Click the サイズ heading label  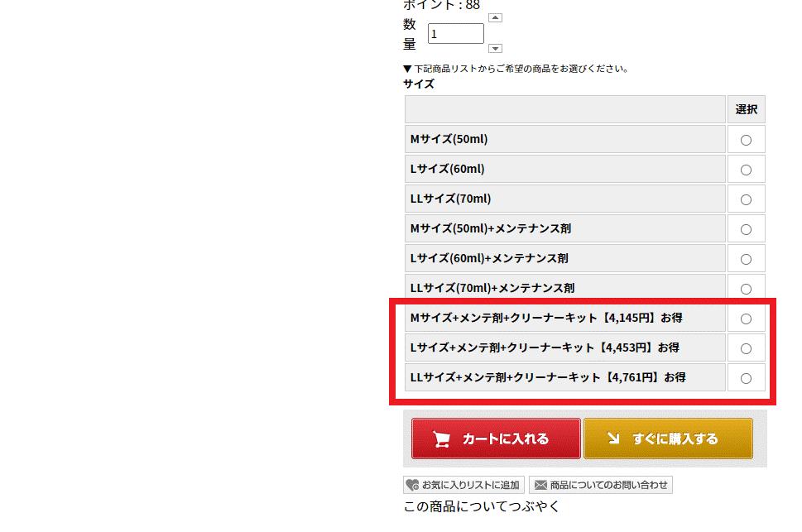tap(419, 84)
